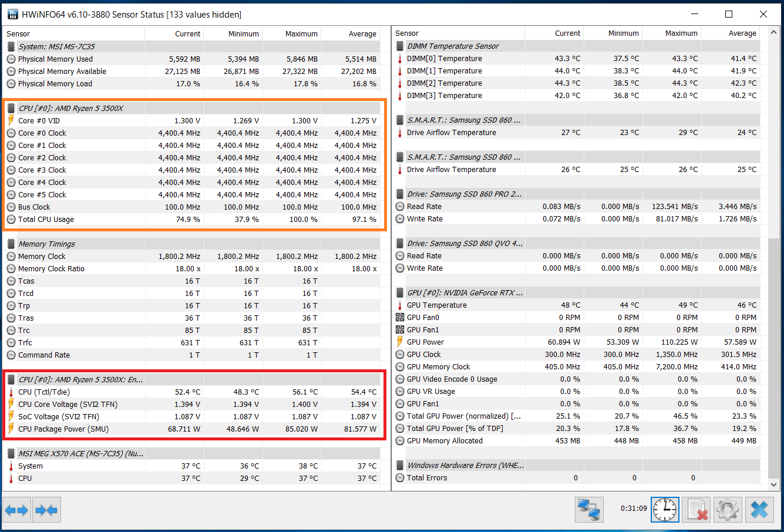This screenshot has height=532, width=784.
Task: Select the Windows Hardware Errors section header
Action: pyautogui.click(x=577, y=465)
